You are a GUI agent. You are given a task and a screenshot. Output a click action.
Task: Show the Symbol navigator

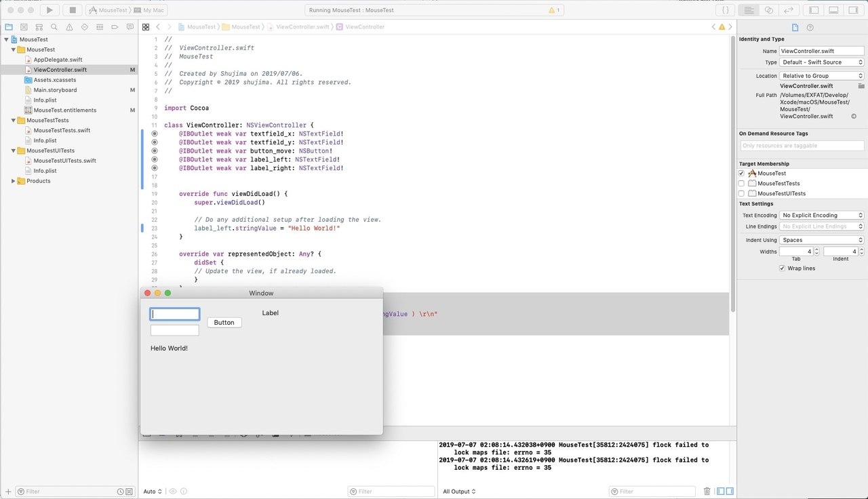[39, 27]
